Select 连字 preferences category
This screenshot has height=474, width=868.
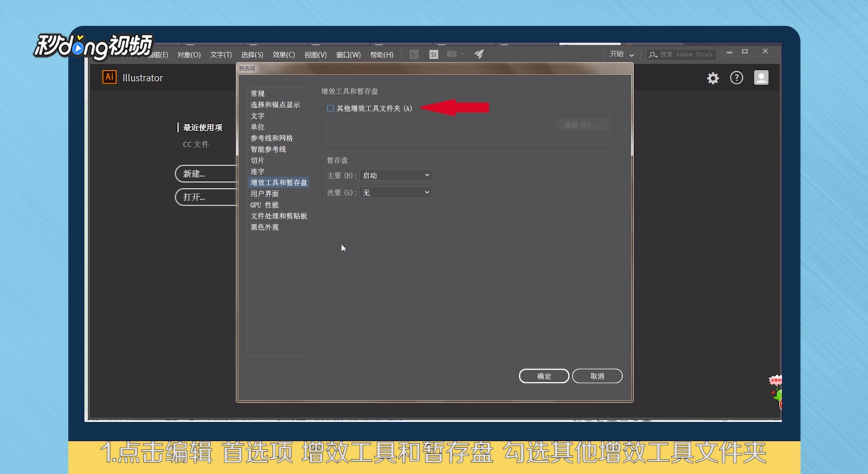257,171
